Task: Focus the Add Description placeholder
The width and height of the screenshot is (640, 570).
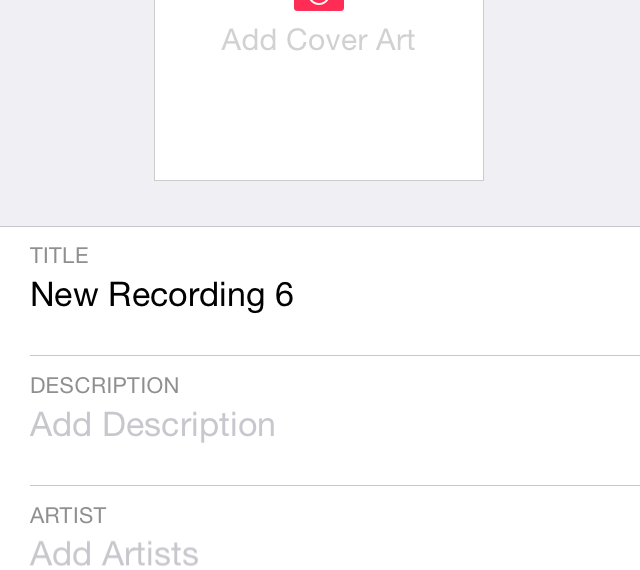Action: coord(152,425)
